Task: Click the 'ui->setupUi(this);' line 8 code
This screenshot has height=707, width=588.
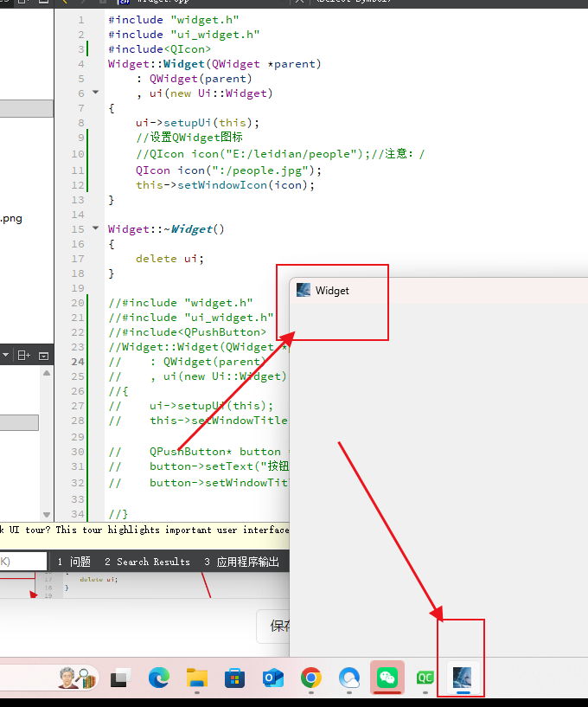Action: [197, 123]
